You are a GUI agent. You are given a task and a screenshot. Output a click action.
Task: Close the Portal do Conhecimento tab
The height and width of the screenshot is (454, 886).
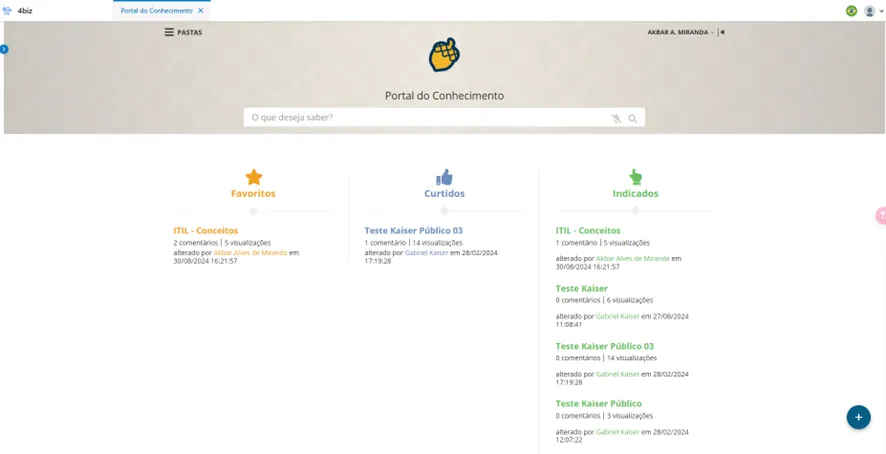click(x=201, y=11)
